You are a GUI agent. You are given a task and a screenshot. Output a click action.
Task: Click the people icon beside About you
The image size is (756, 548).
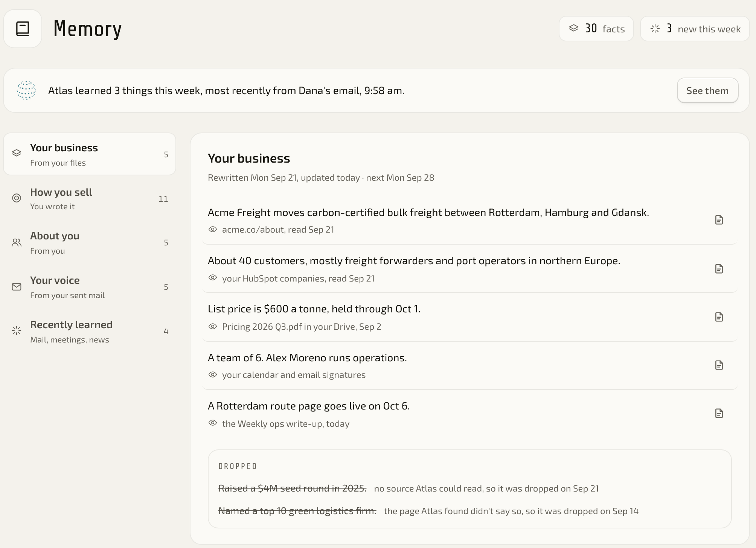click(17, 242)
